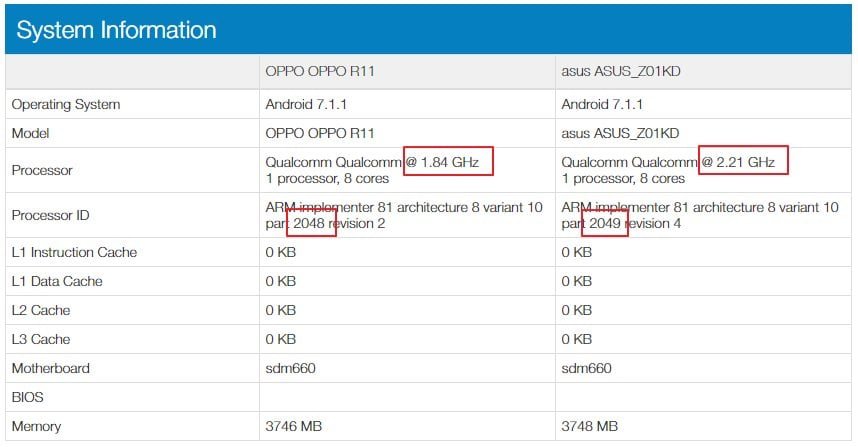This screenshot has width=858, height=447.
Task: Click the Motherboard row label
Action: click(x=50, y=368)
